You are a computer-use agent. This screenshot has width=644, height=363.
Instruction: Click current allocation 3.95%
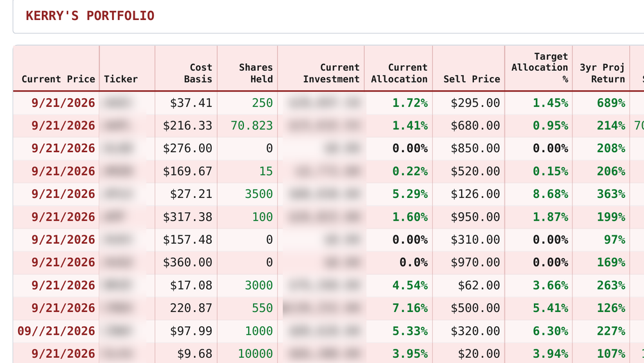(410, 353)
